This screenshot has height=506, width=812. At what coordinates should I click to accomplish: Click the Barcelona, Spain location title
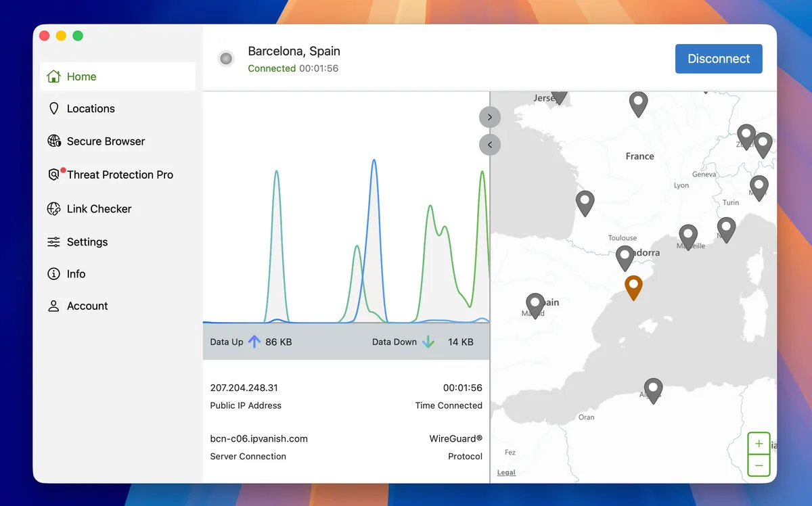point(294,51)
